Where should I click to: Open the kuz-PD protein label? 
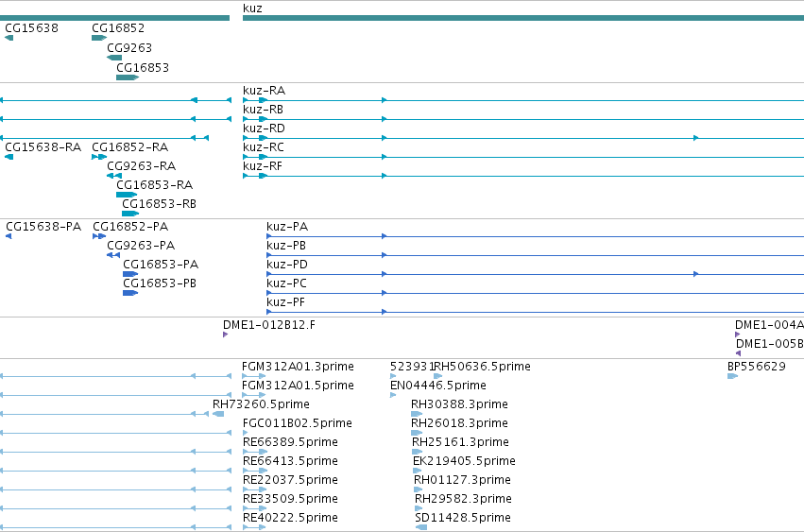pyautogui.click(x=287, y=265)
